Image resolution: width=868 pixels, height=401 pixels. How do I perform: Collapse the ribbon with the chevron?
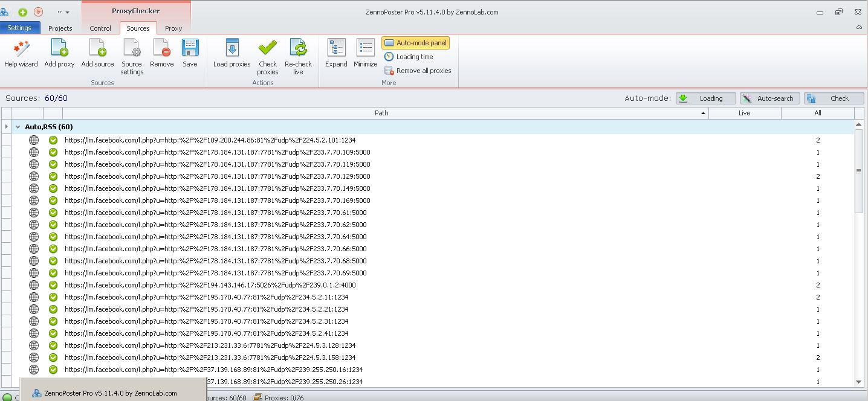tap(859, 28)
